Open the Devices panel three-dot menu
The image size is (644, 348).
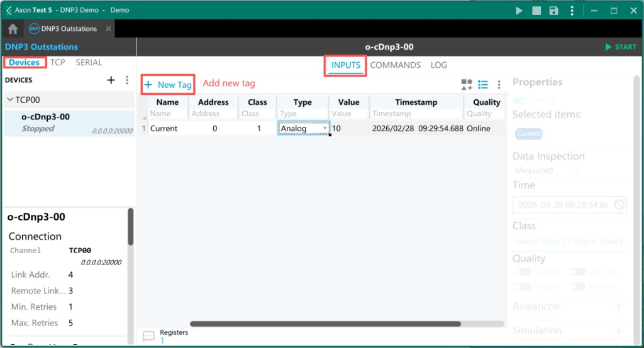tap(127, 80)
